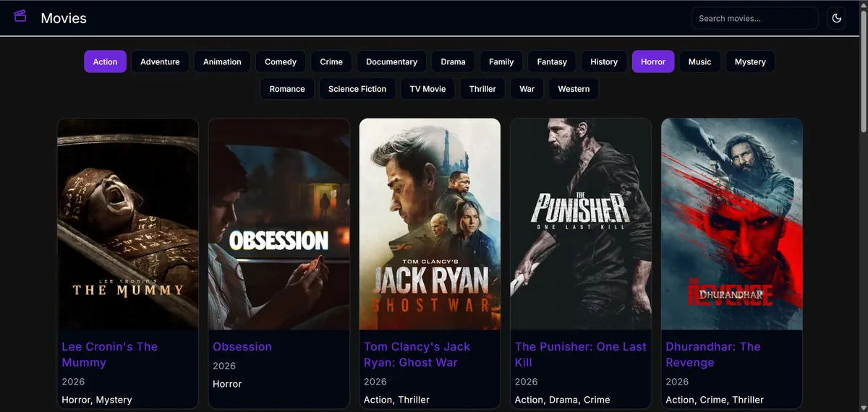Enable the Family genre filter

[x=501, y=61]
